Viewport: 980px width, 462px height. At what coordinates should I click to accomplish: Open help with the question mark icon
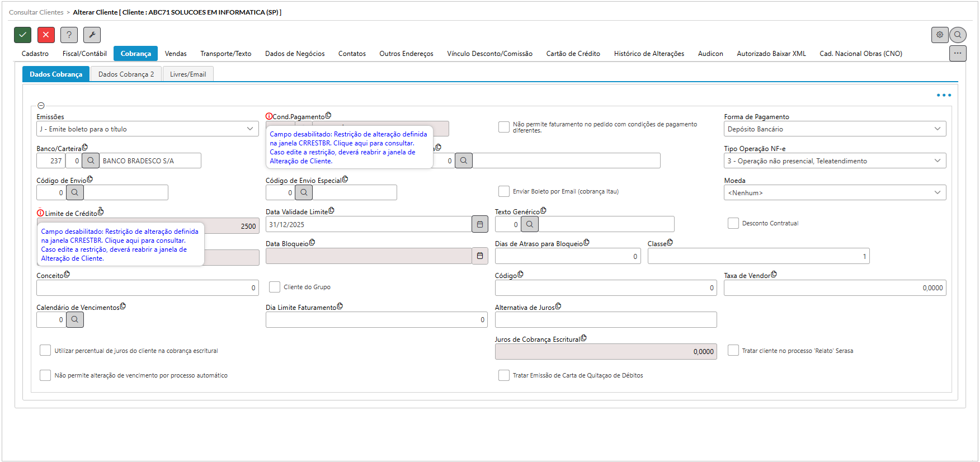pos(69,35)
